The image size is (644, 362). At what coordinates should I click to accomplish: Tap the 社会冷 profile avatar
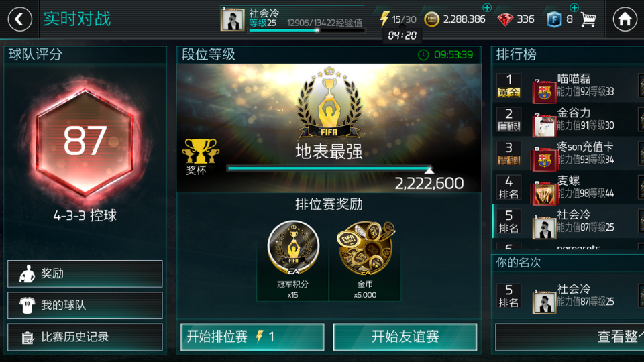coord(233,19)
